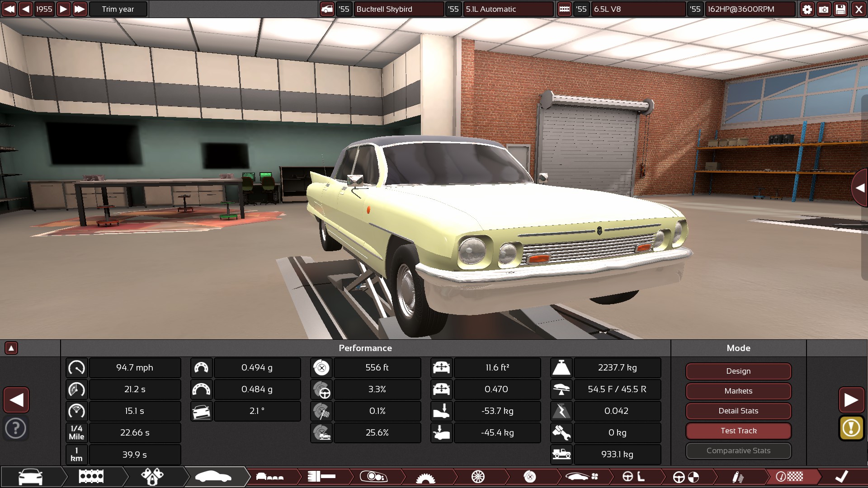Open Detail Stats mode
Viewport: 868px width, 488px height.
click(738, 411)
